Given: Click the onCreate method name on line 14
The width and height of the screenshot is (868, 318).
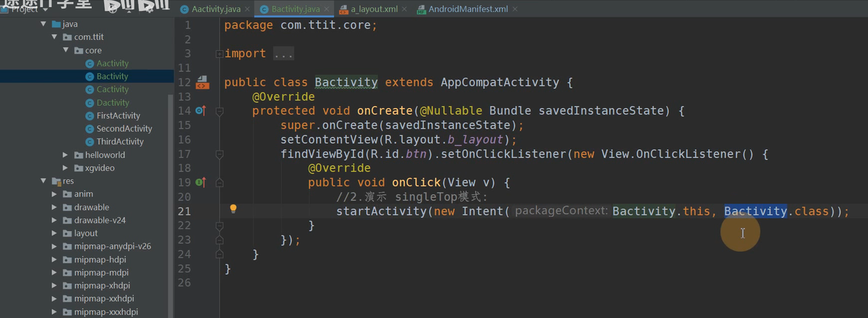Looking at the screenshot, I should pos(384,111).
